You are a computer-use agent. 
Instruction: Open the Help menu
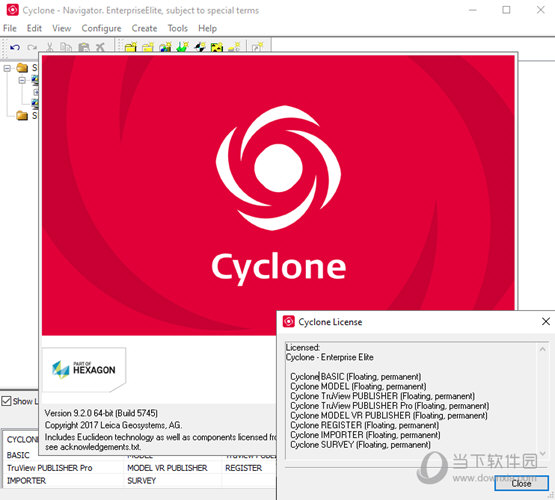(207, 28)
